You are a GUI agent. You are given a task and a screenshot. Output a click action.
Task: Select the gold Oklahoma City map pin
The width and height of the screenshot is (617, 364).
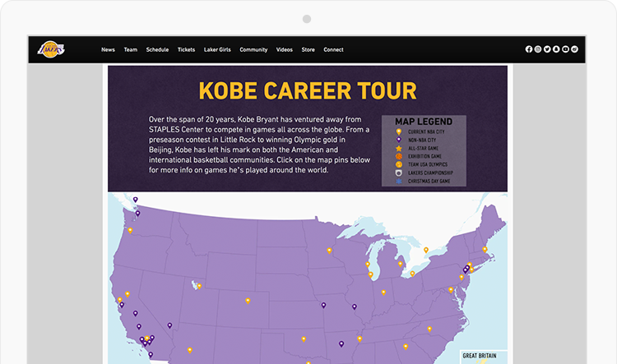coord(304,339)
